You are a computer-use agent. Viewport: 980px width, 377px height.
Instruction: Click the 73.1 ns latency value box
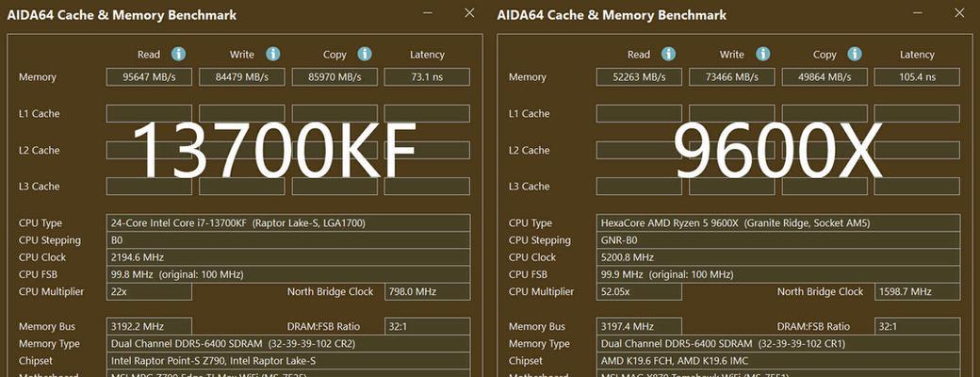(427, 77)
